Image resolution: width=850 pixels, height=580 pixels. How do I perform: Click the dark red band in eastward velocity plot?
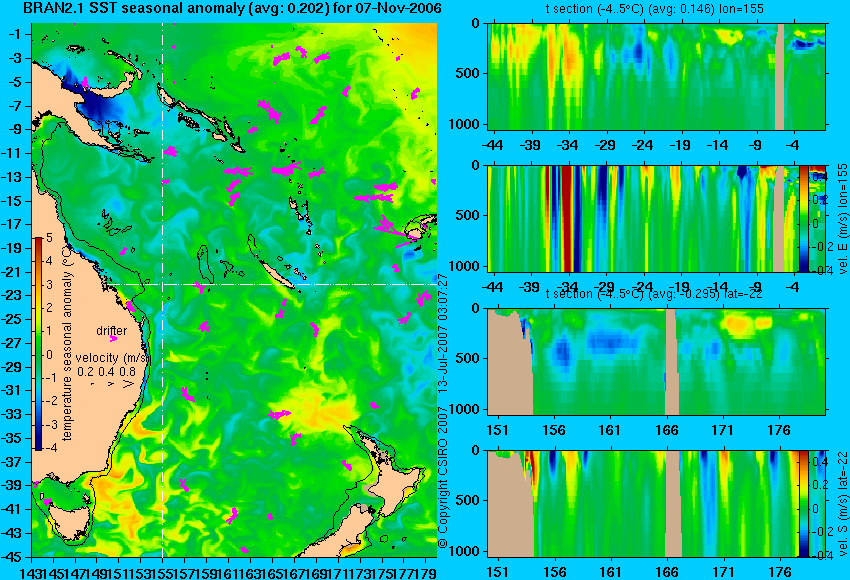click(566, 218)
